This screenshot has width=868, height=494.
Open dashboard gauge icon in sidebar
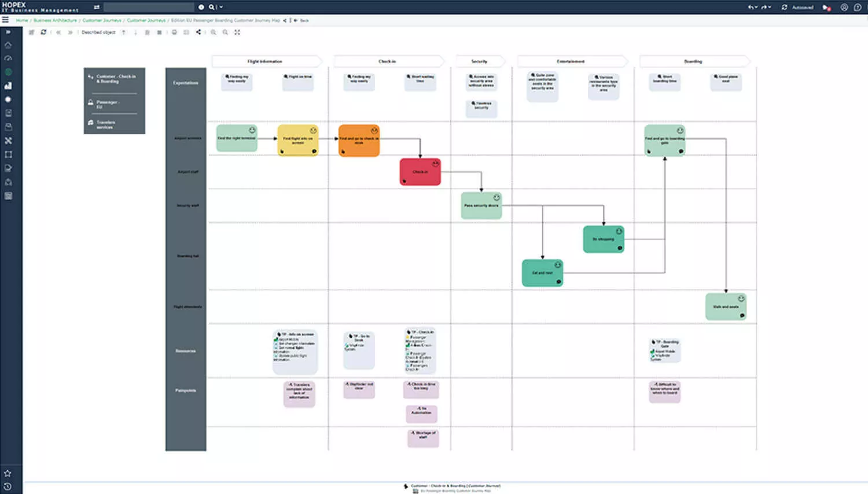point(8,58)
